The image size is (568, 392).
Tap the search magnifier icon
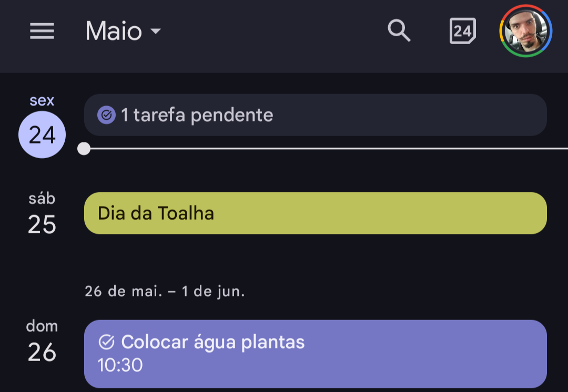[399, 31]
